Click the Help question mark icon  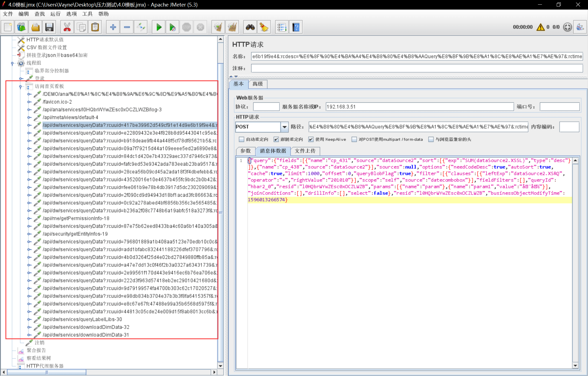[296, 27]
